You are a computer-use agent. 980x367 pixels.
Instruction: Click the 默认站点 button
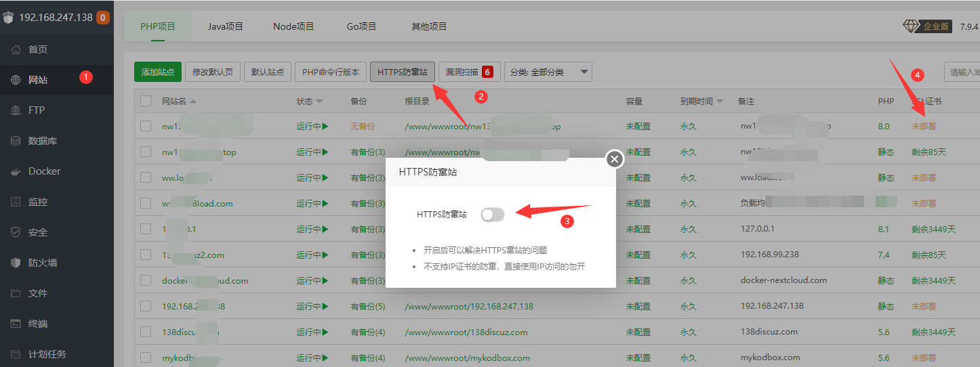[268, 72]
